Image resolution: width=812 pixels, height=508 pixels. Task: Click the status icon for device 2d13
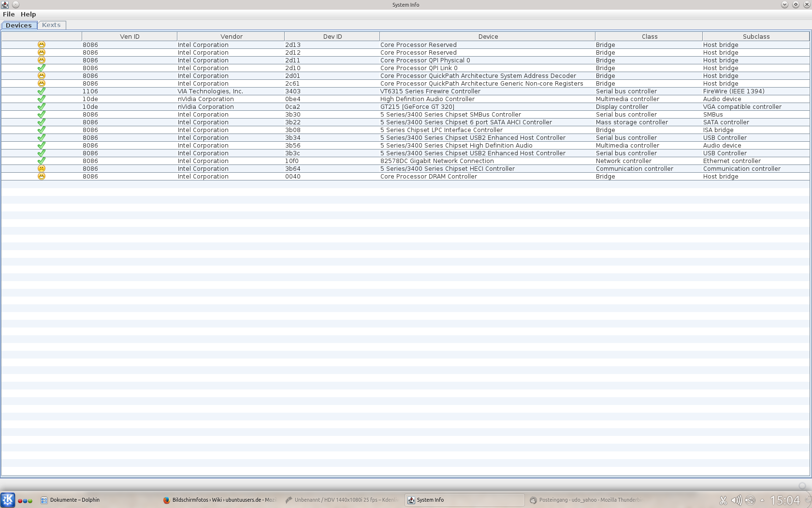(x=42, y=45)
